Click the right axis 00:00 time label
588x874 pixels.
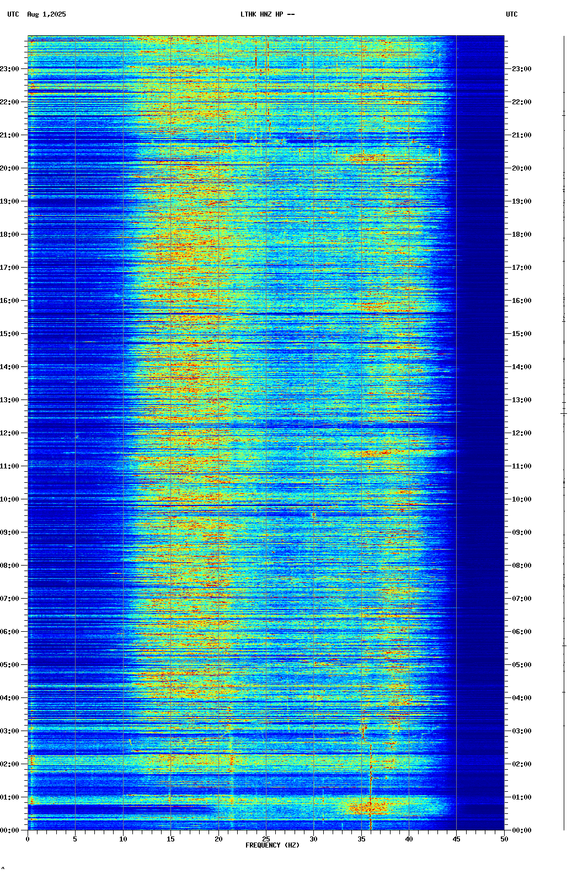pos(522,830)
